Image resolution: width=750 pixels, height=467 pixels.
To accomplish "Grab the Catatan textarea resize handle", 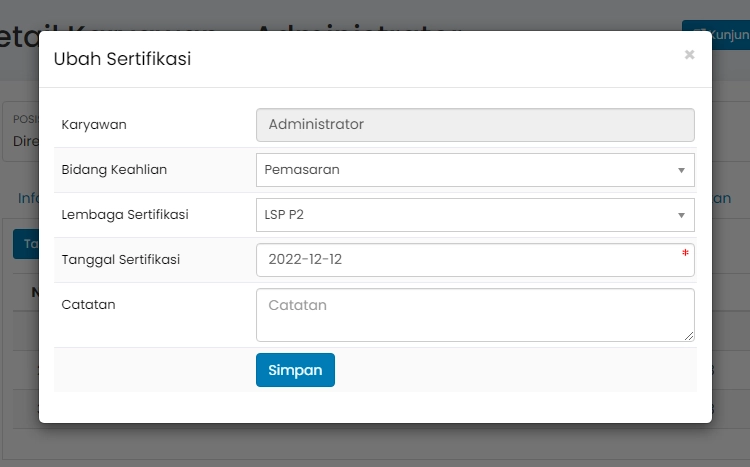I will 689,336.
